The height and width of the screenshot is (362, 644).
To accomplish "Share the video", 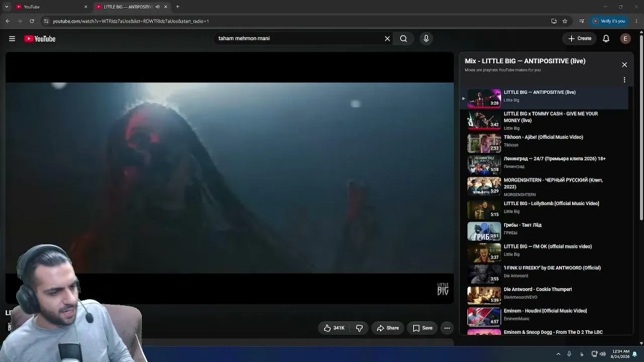I will (x=388, y=328).
